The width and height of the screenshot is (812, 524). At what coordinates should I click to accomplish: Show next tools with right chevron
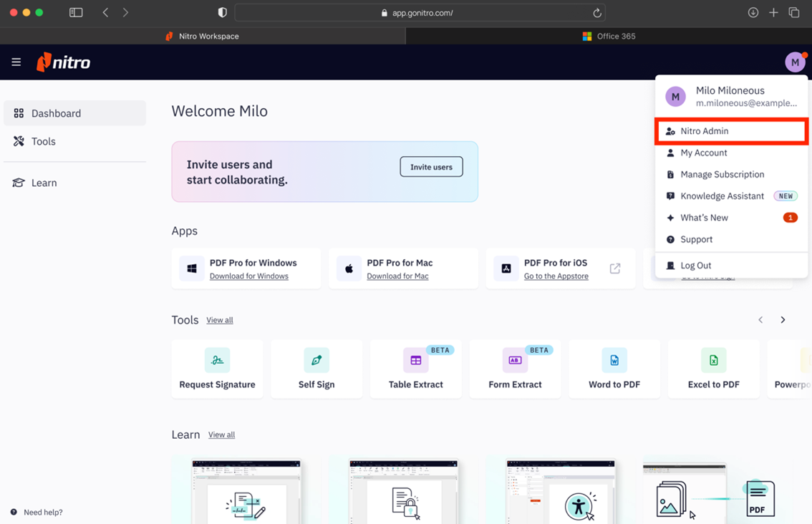(783, 320)
